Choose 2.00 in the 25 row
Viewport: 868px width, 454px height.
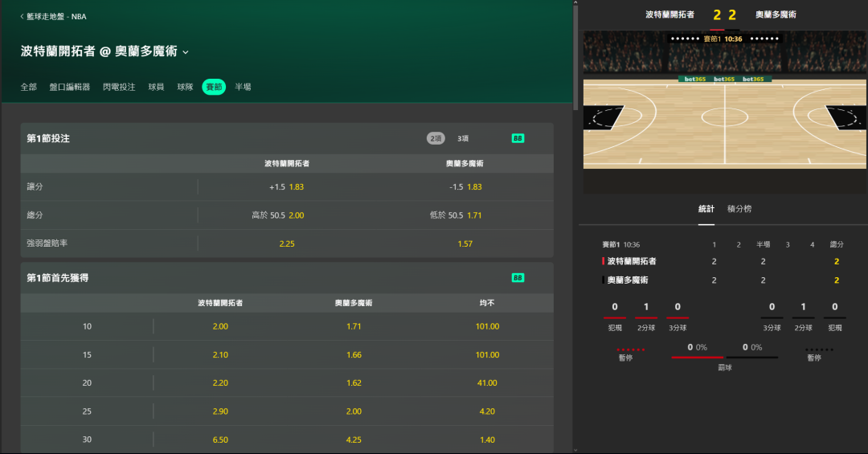point(354,411)
